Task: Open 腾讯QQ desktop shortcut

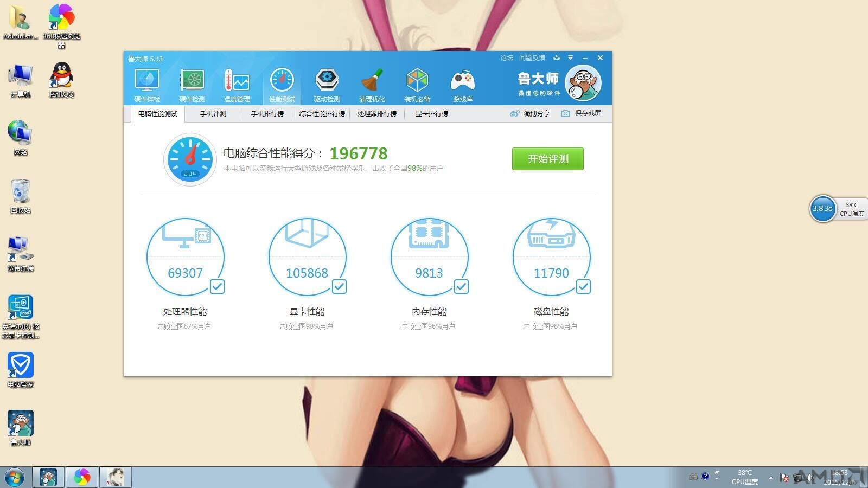Action: (x=62, y=79)
